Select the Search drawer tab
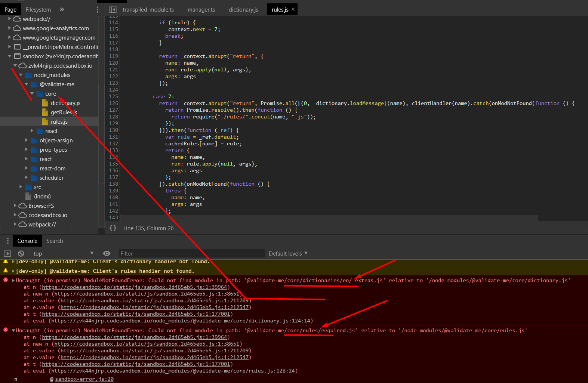 (55, 241)
